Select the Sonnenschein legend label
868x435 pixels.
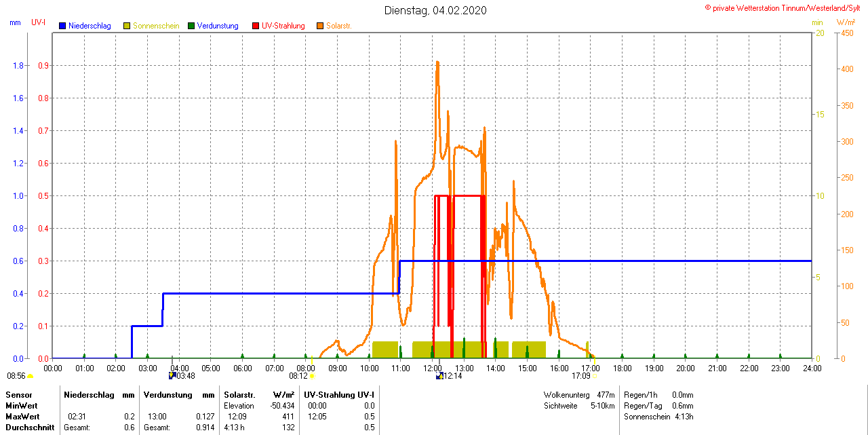(156, 26)
